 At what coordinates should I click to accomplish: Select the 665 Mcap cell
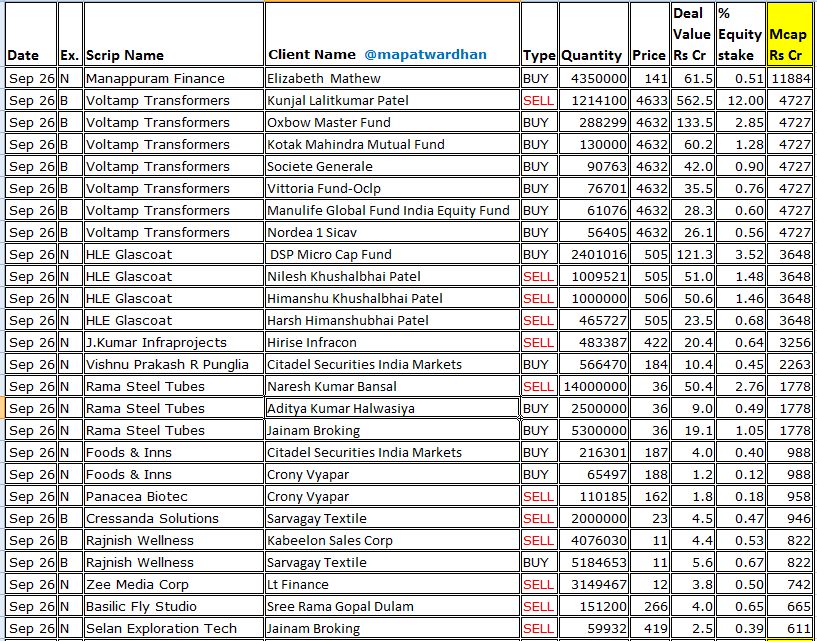(x=789, y=607)
